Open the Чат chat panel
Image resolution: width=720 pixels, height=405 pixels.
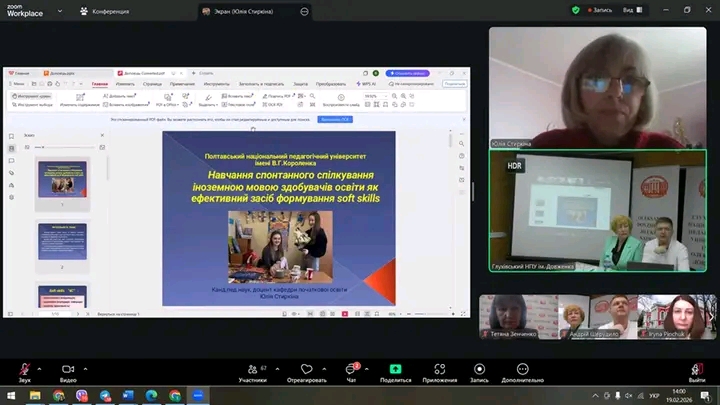[x=351, y=369]
